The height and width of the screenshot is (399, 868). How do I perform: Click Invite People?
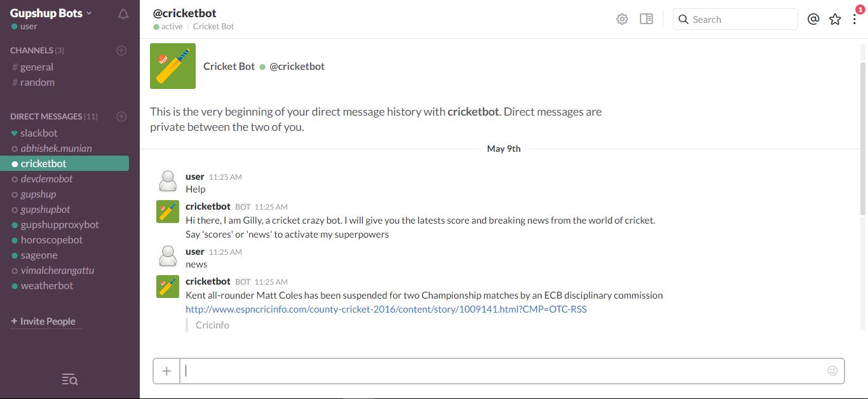[x=43, y=321]
